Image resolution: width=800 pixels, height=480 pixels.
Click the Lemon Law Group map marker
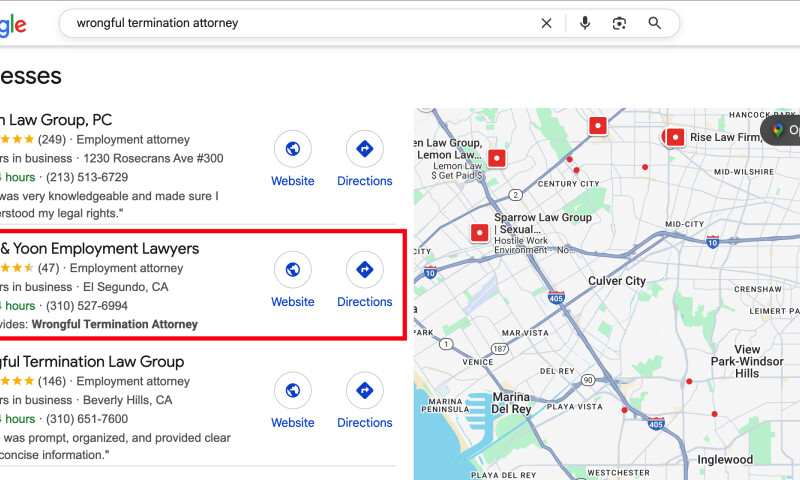[496, 158]
